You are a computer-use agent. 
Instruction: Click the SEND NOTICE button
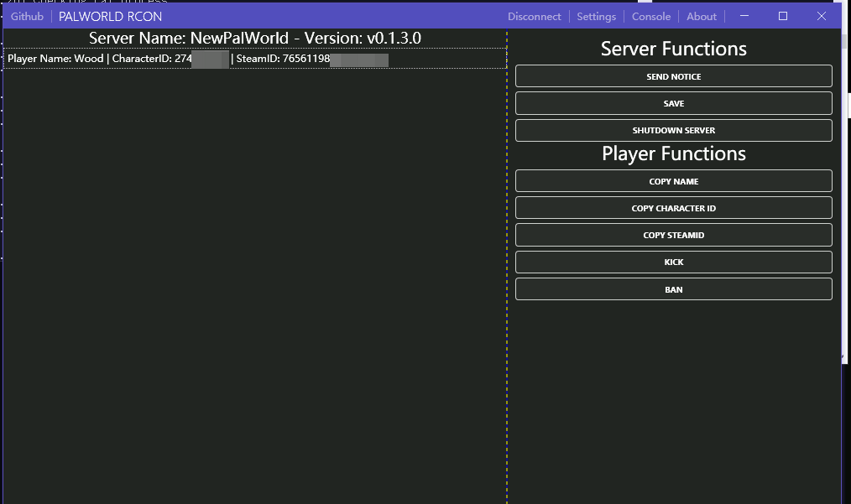[674, 76]
